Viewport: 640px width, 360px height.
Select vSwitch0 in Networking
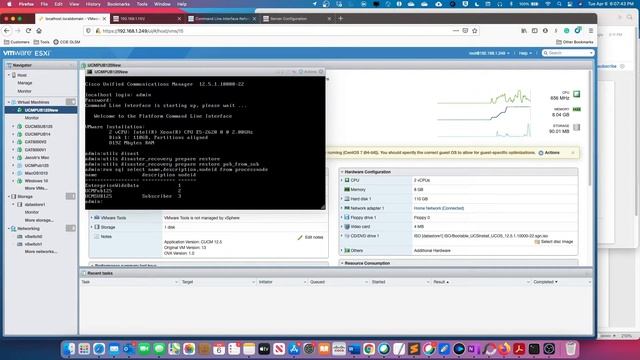click(x=33, y=236)
